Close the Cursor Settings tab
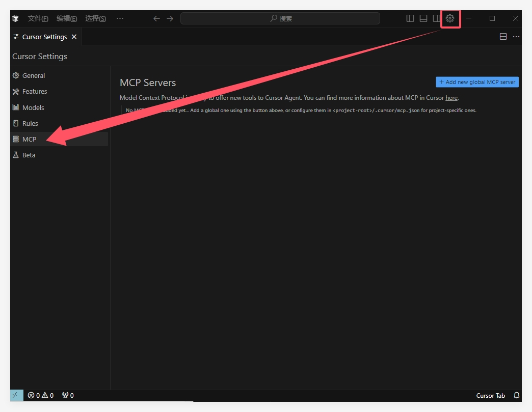532x412 pixels. 74,37
